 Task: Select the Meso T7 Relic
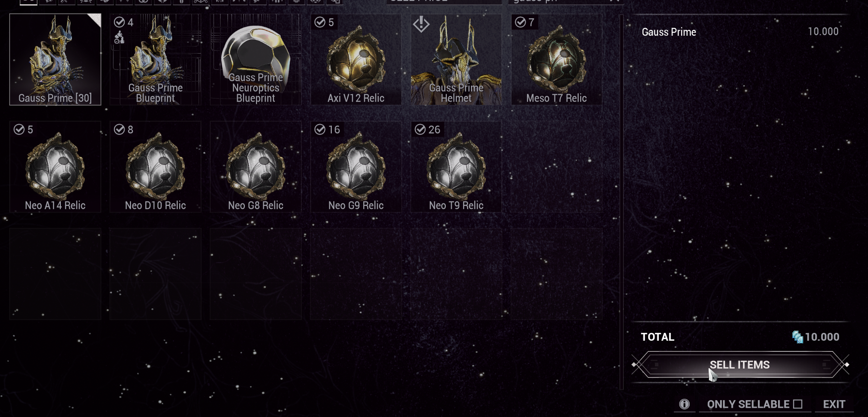point(556,59)
